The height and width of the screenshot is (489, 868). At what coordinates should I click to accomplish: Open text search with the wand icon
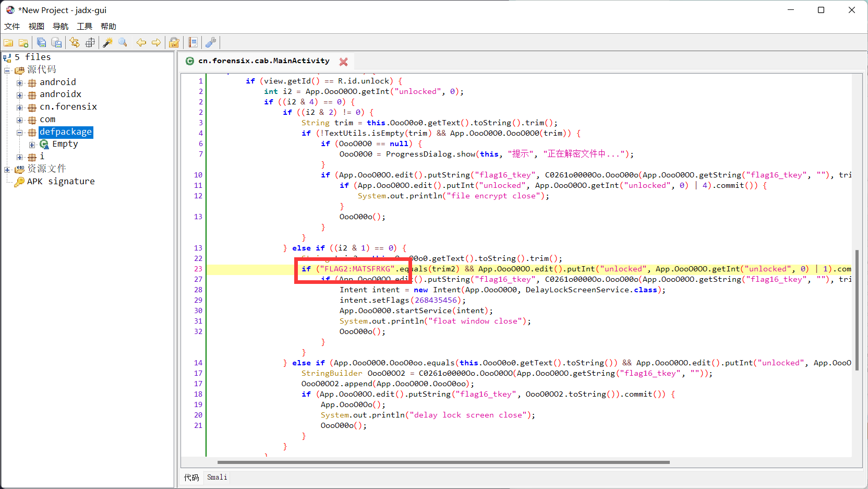pos(108,43)
